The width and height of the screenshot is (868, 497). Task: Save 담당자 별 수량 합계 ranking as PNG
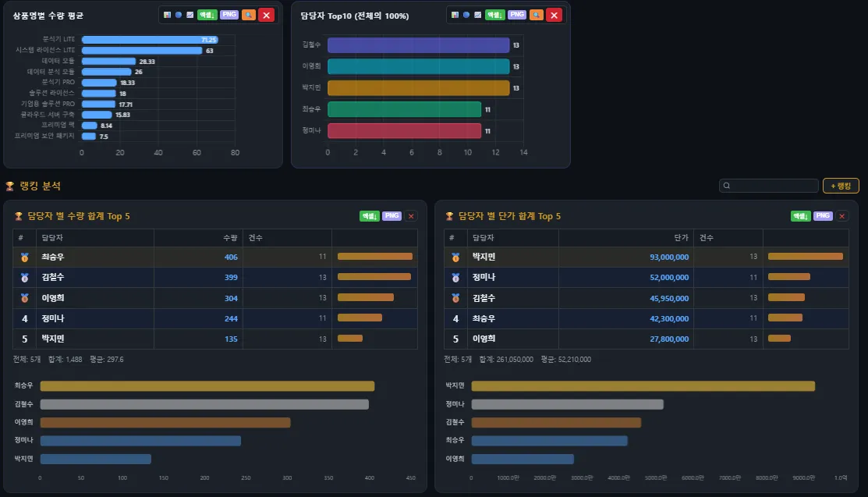coord(391,216)
